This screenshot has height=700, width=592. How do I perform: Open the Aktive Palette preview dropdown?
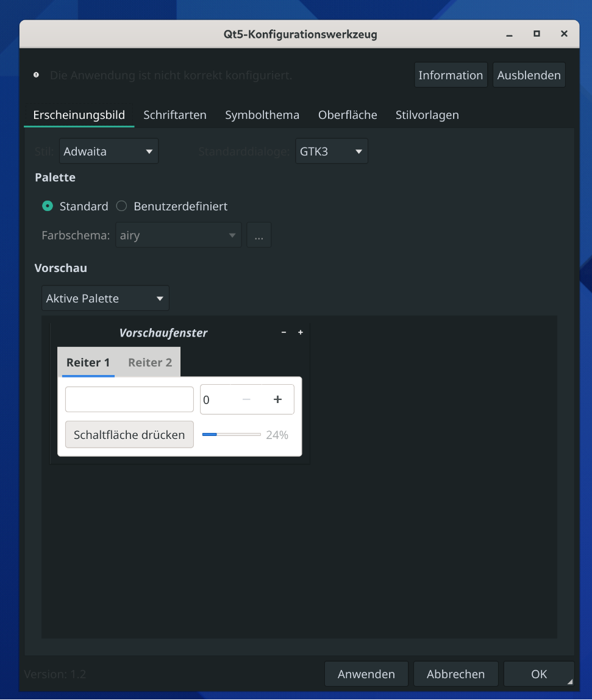[x=105, y=298]
